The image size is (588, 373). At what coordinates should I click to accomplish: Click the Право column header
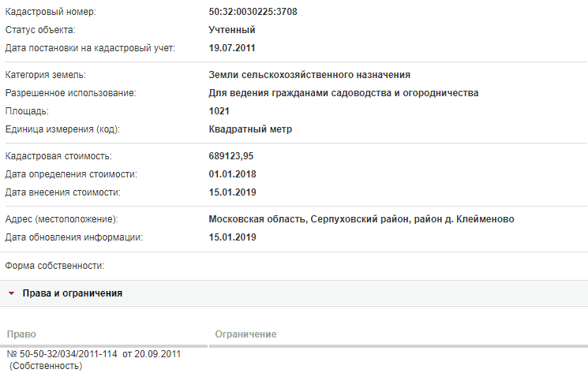pyautogui.click(x=21, y=334)
